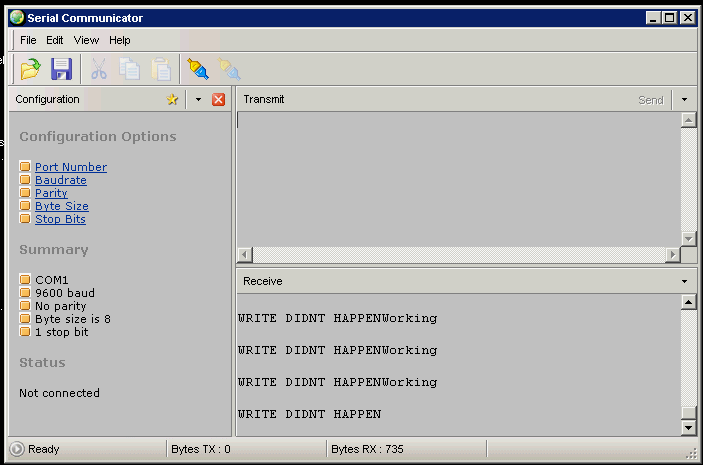Close the Configuration panel with red X
The image size is (703, 465).
(x=218, y=99)
